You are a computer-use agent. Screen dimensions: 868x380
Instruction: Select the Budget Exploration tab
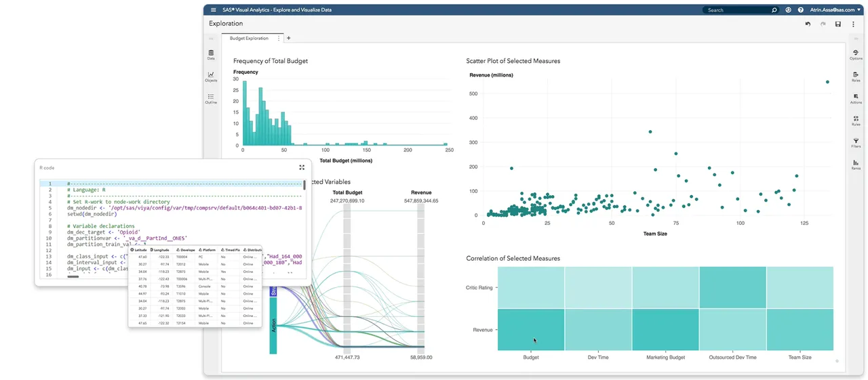coord(249,39)
